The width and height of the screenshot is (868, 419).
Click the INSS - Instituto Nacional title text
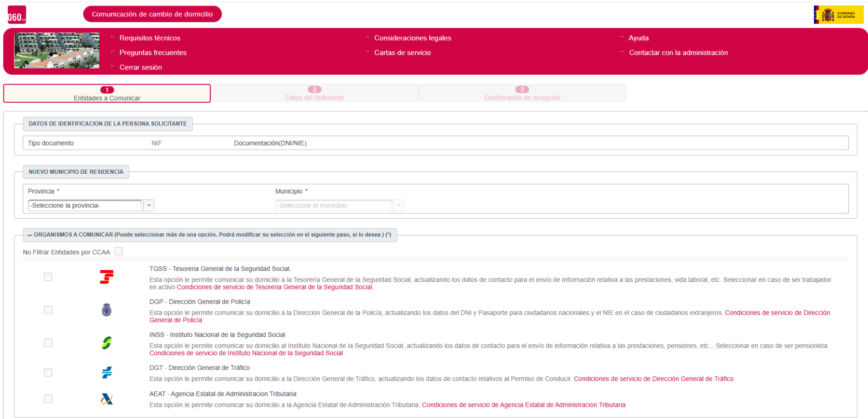pyautogui.click(x=217, y=335)
